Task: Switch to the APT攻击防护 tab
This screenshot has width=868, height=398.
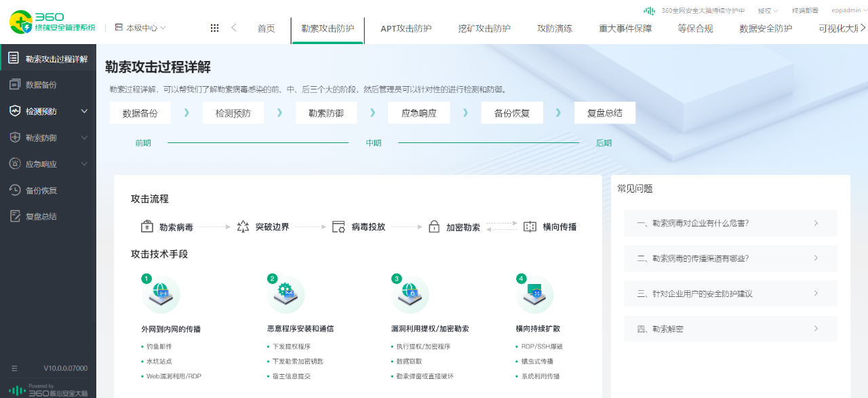Action: (406, 28)
